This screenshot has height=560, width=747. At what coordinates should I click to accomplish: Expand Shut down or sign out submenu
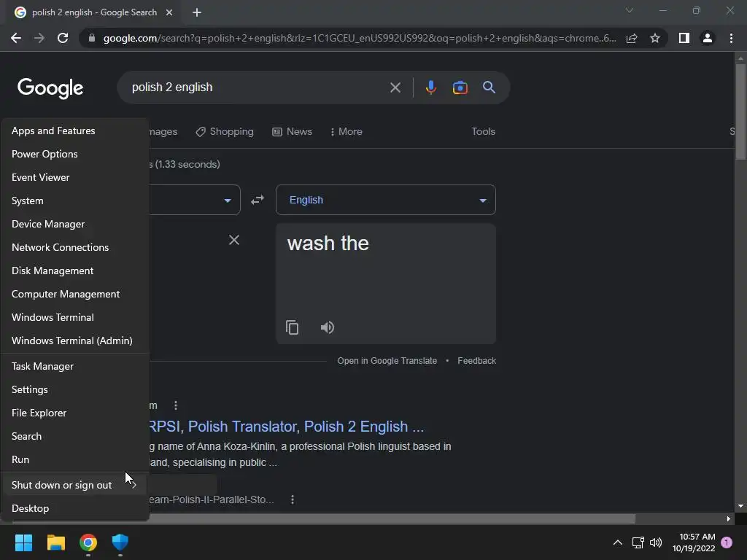click(x=75, y=485)
